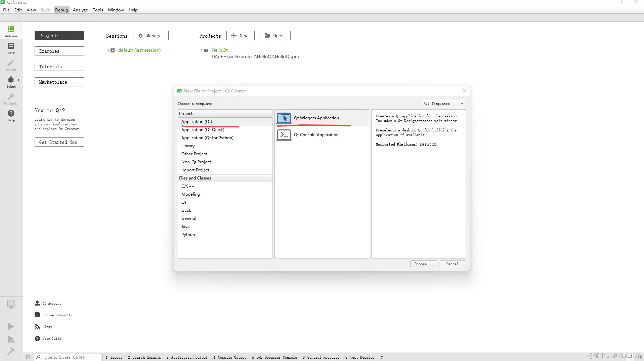Open the Help menu
The height and width of the screenshot is (361, 644).
[x=133, y=10]
